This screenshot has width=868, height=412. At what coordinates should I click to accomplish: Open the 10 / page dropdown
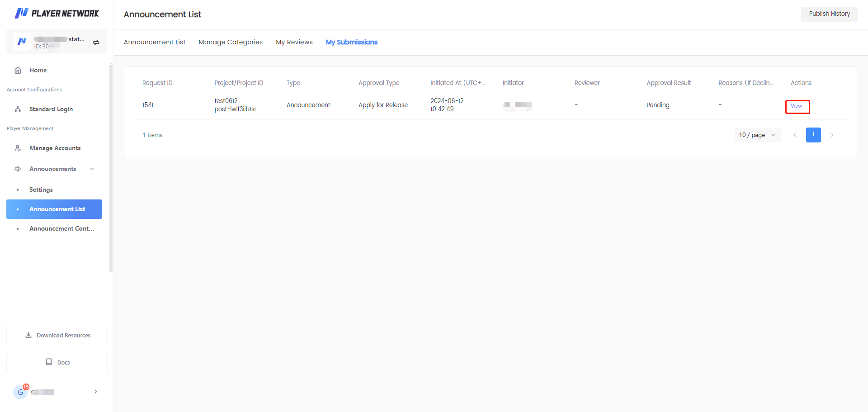(757, 135)
